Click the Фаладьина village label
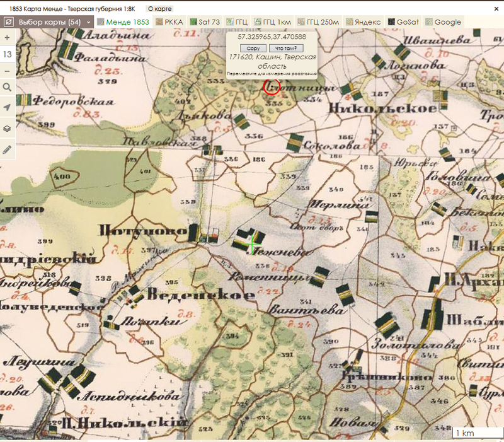Screen dimensions: 504x442 click(110, 58)
